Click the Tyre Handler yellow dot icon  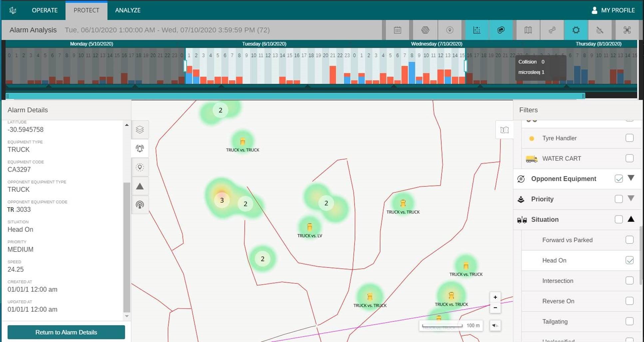[x=531, y=139]
